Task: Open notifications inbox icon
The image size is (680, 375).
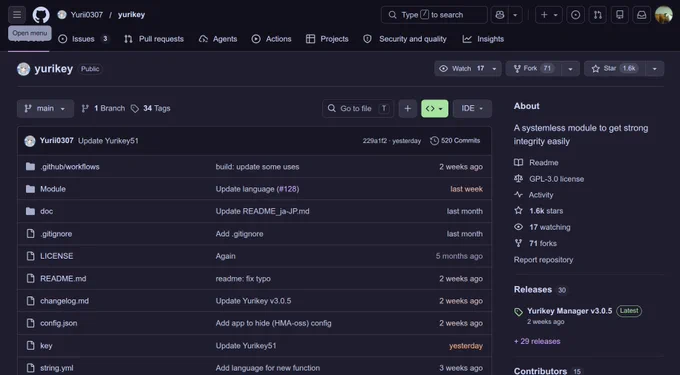Action: point(642,15)
